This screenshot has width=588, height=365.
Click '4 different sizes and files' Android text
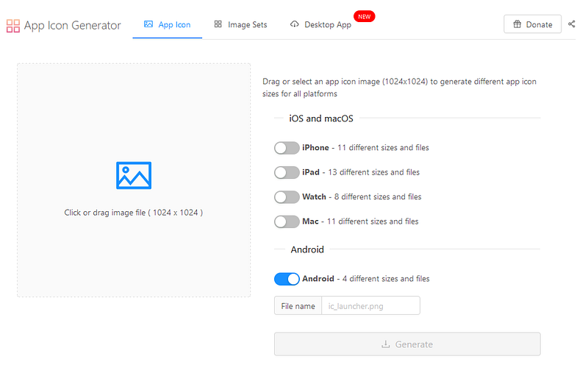(x=385, y=279)
